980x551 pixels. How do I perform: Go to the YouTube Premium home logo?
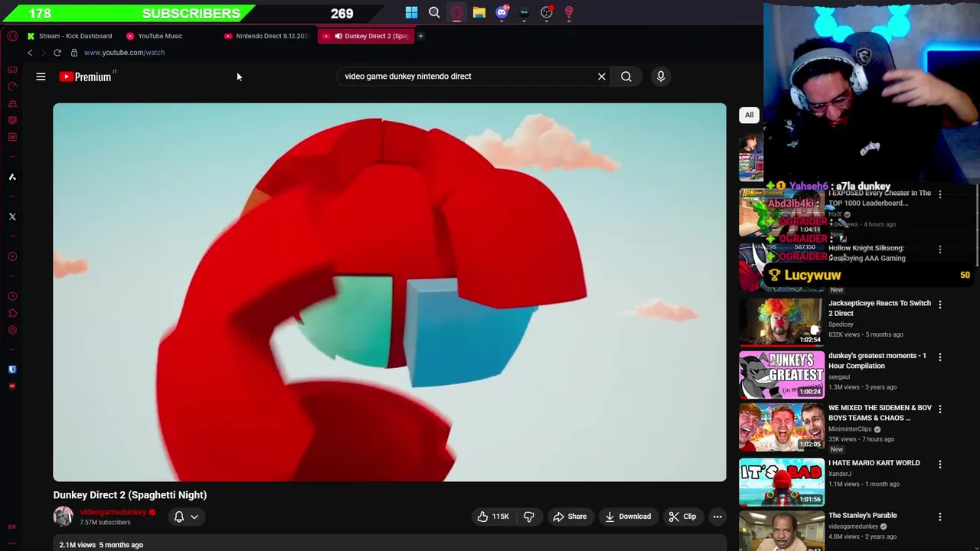pyautogui.click(x=86, y=77)
